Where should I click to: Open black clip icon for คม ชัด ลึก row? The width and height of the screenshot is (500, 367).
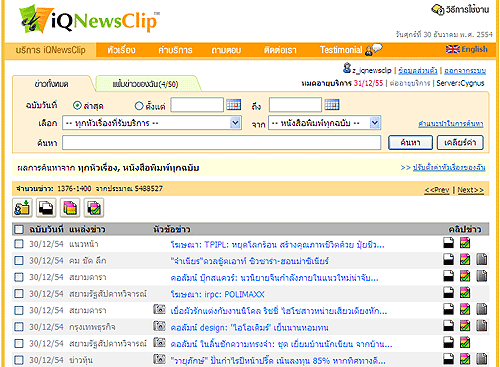click(448, 259)
